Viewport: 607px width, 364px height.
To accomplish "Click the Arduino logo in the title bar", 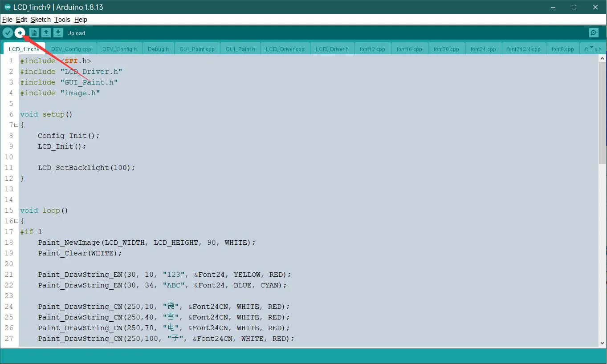I will click(8, 7).
